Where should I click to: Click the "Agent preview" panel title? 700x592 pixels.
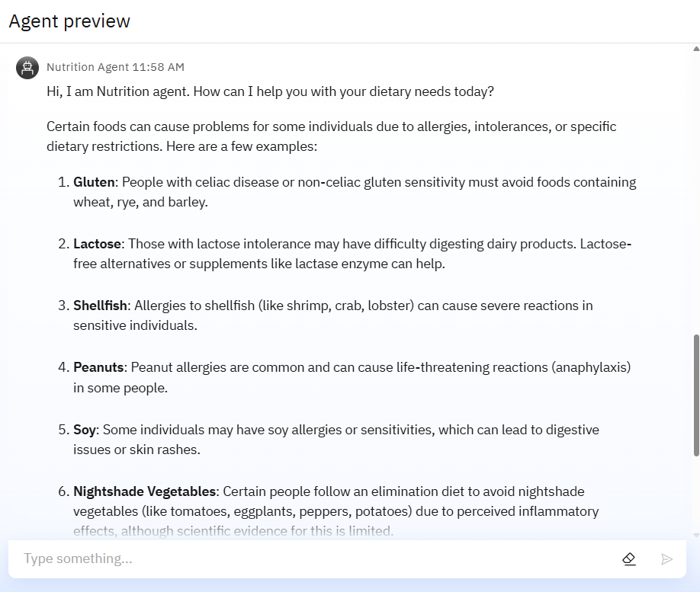69,21
